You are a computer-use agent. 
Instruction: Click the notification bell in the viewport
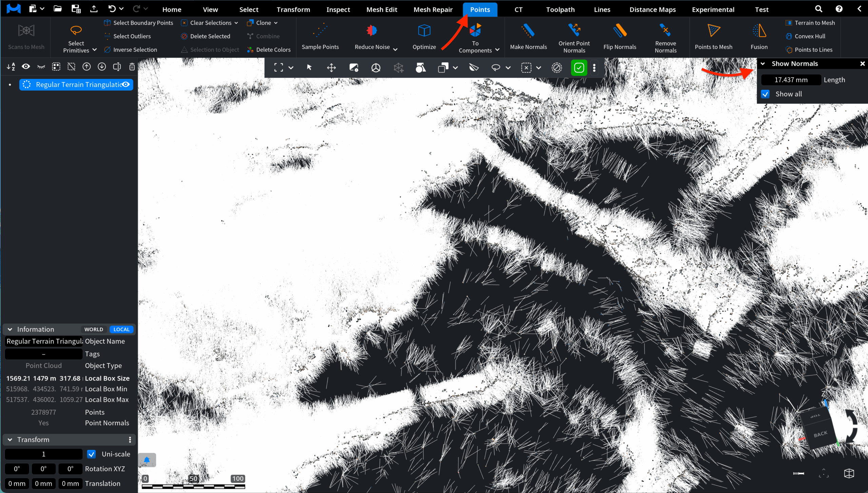tap(147, 460)
